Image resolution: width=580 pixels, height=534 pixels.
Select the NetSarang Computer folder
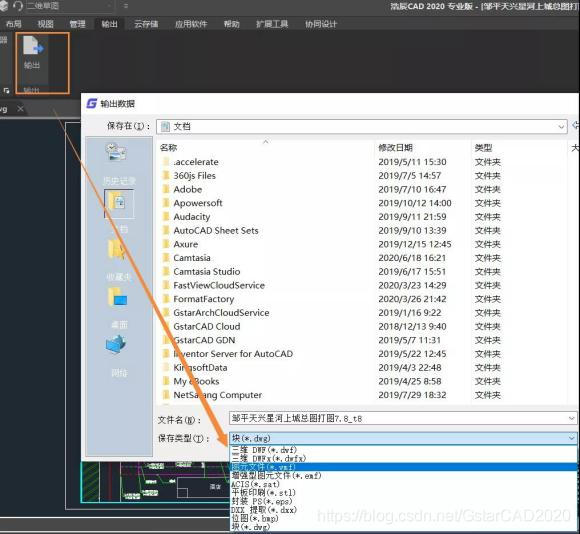tap(218, 395)
